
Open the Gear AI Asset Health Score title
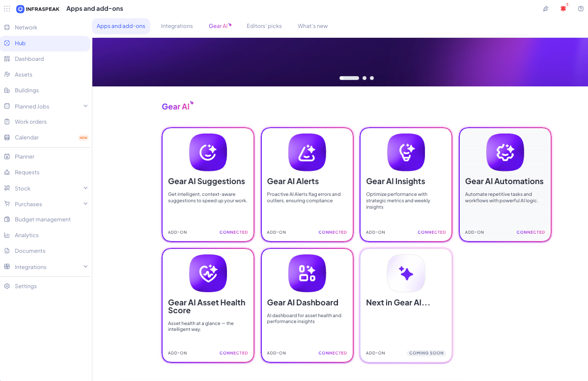click(207, 306)
